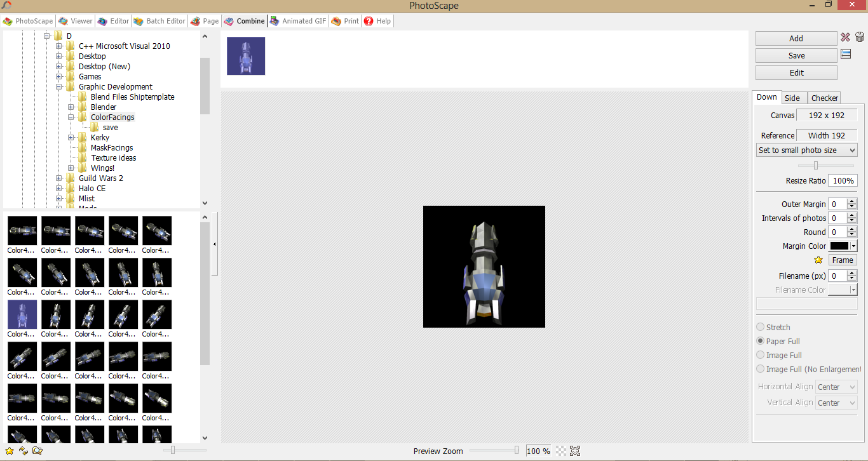Select the Image Full radio option

click(761, 355)
